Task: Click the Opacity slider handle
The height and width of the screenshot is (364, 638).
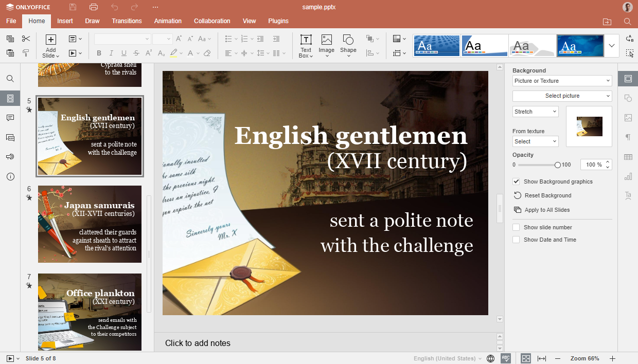Action: [558, 165]
